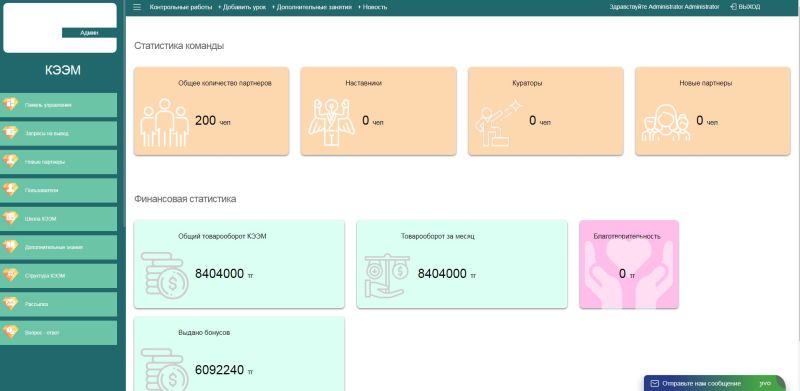The height and width of the screenshot is (391, 800).
Task: Click the family icon in Новые партнеры card
Action: coord(666,123)
